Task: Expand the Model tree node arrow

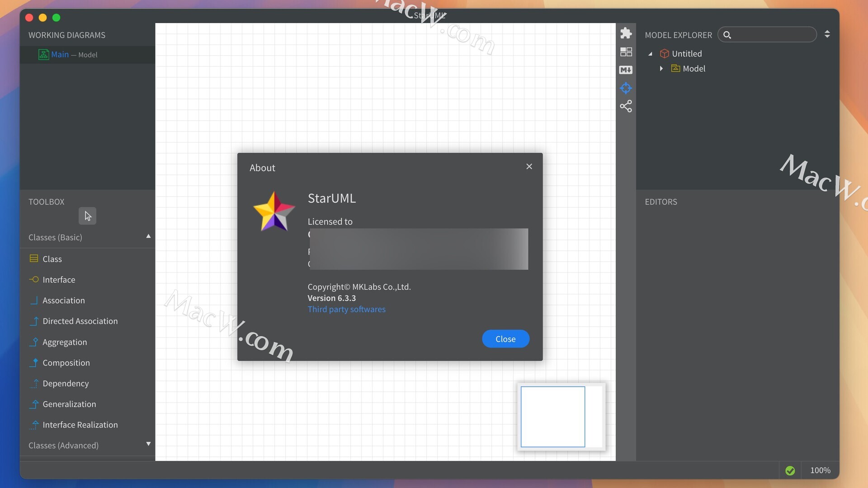Action: 661,68
